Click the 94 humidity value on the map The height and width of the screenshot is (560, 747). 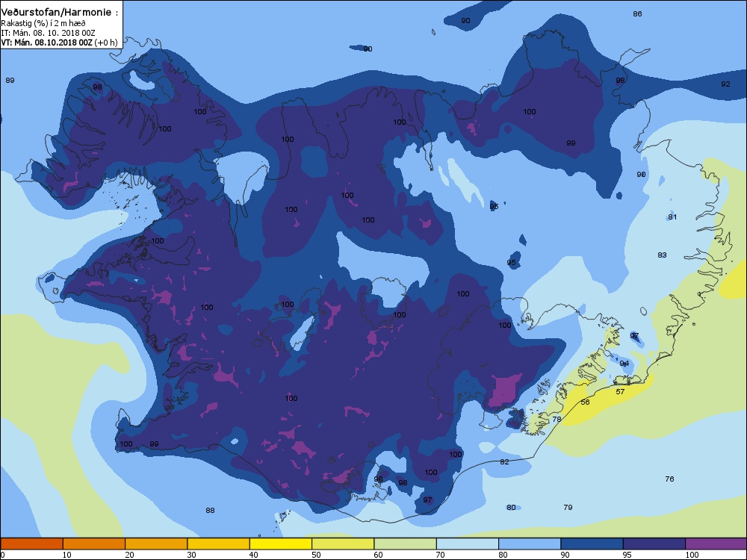(x=624, y=364)
